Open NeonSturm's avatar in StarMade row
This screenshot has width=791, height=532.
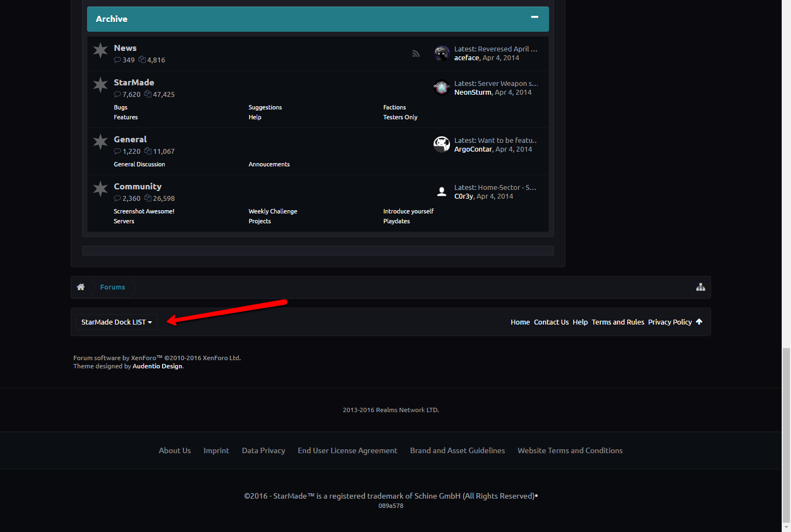tap(442, 88)
